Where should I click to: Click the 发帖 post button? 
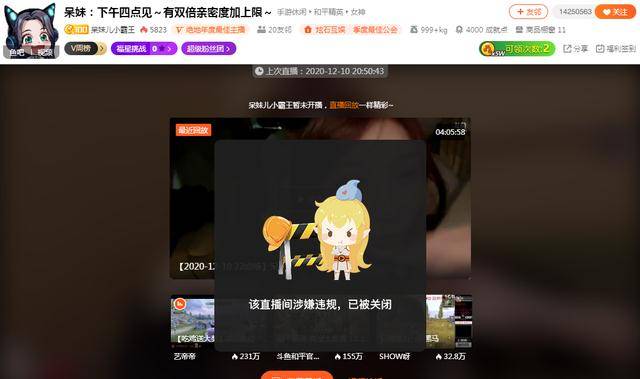pyautogui.click(x=528, y=12)
